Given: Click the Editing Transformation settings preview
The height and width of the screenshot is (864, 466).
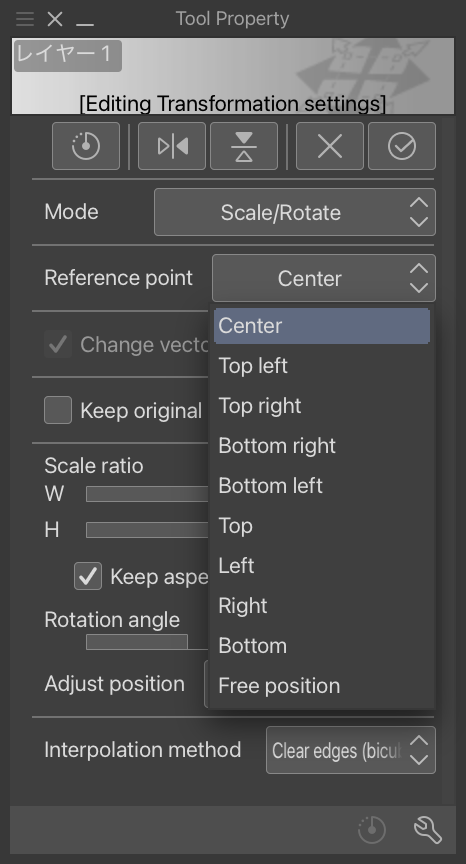Looking at the screenshot, I should point(233,76).
